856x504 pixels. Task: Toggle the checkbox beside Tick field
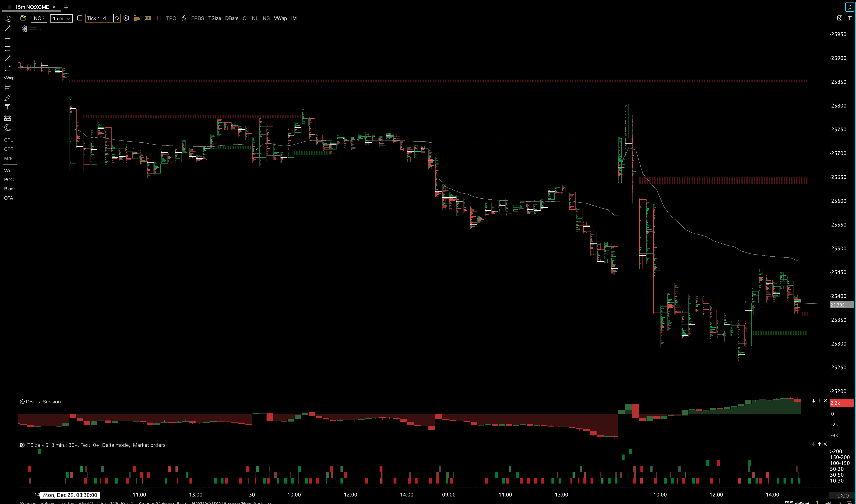80,18
